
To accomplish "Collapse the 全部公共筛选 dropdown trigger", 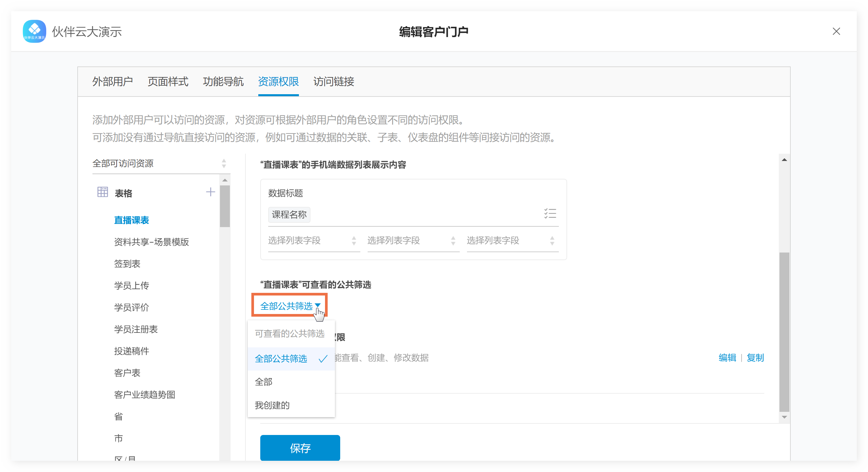I will pyautogui.click(x=290, y=306).
